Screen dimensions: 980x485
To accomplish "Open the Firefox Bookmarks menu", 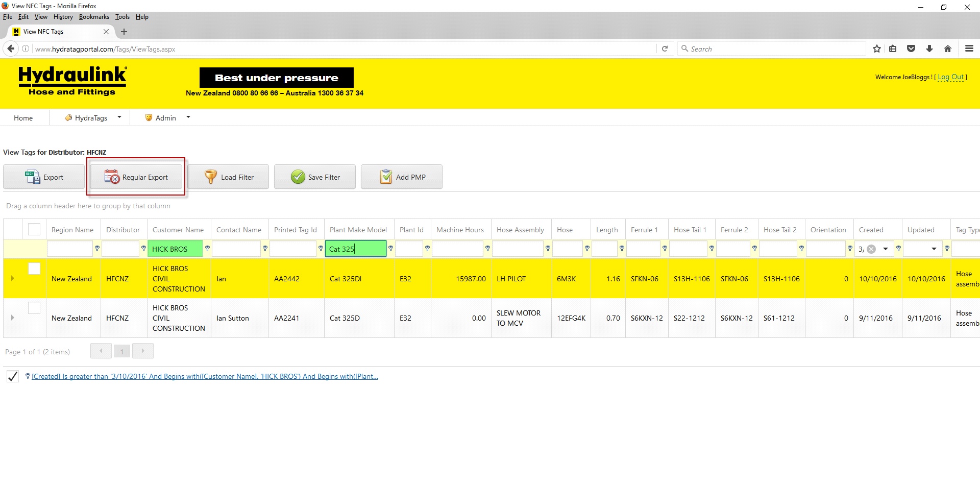I will tap(94, 17).
